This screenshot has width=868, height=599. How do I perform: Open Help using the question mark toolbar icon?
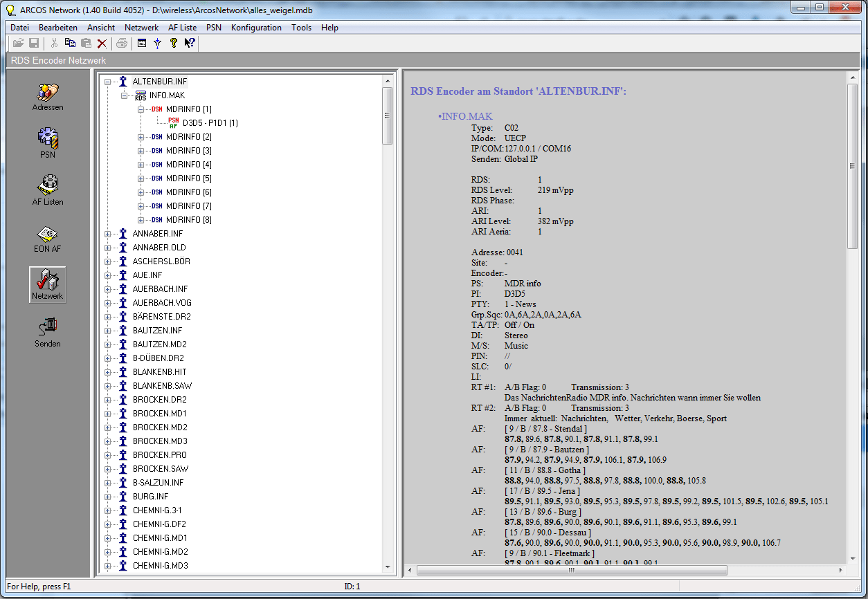pos(174,42)
